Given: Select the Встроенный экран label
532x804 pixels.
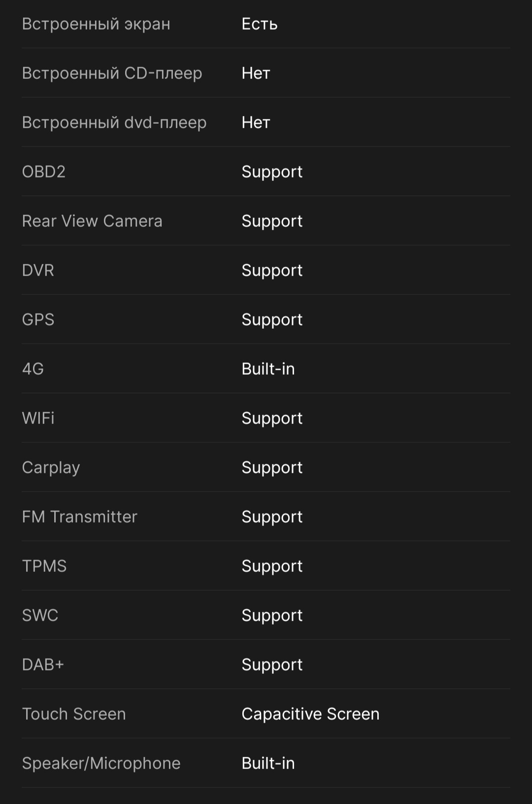Looking at the screenshot, I should tap(96, 24).
